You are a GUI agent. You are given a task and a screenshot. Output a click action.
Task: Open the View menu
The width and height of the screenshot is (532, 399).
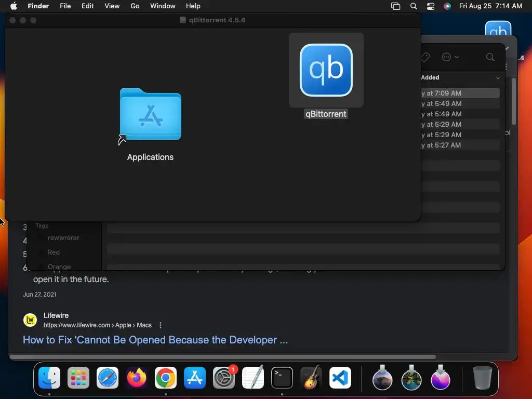pos(112,6)
